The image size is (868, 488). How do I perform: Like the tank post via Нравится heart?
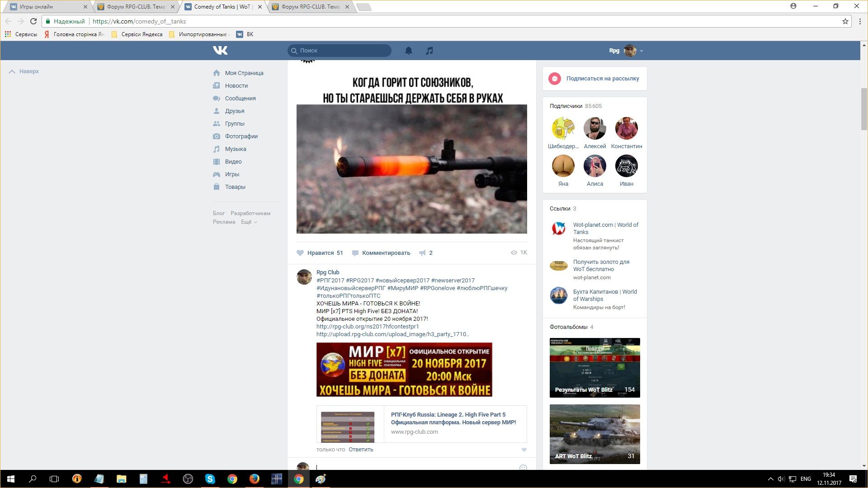click(x=300, y=253)
